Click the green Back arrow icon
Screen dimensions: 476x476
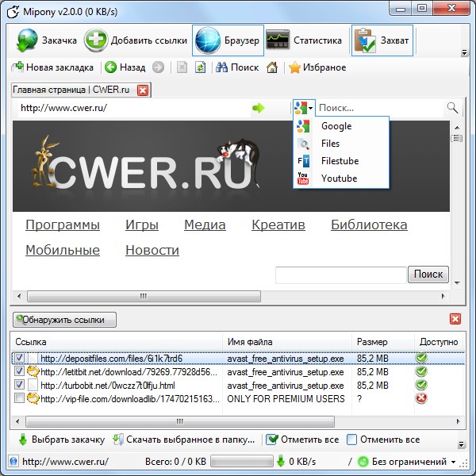[x=111, y=67]
